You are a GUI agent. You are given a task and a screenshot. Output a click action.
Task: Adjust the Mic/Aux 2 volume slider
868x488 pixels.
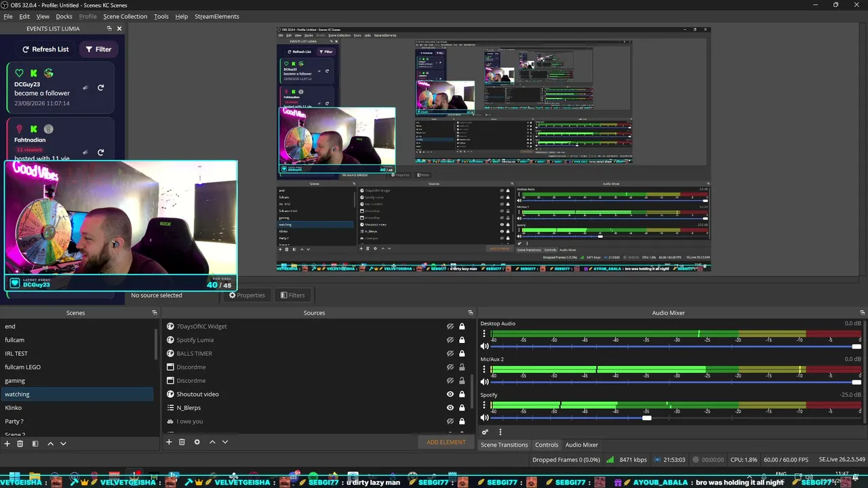coord(675,382)
